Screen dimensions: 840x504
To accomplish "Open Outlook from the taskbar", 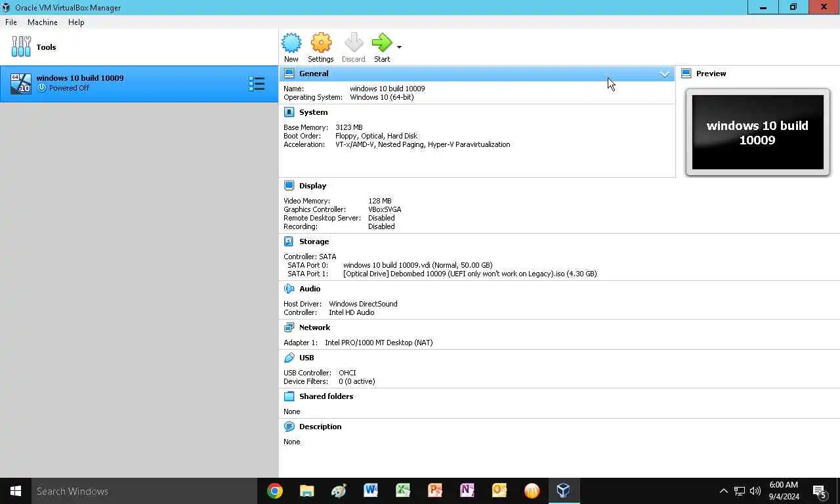I will [x=499, y=491].
